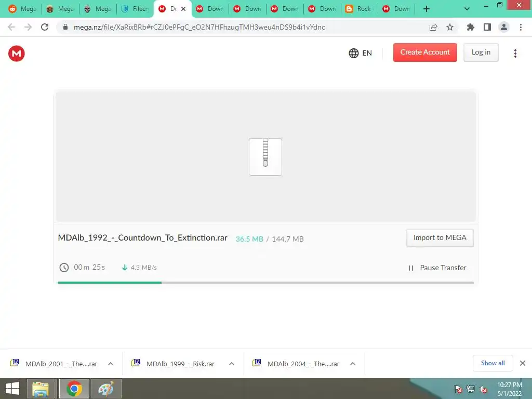532x399 pixels.
Task: Expand options for MDAlb_2001 download
Action: [x=111, y=364]
